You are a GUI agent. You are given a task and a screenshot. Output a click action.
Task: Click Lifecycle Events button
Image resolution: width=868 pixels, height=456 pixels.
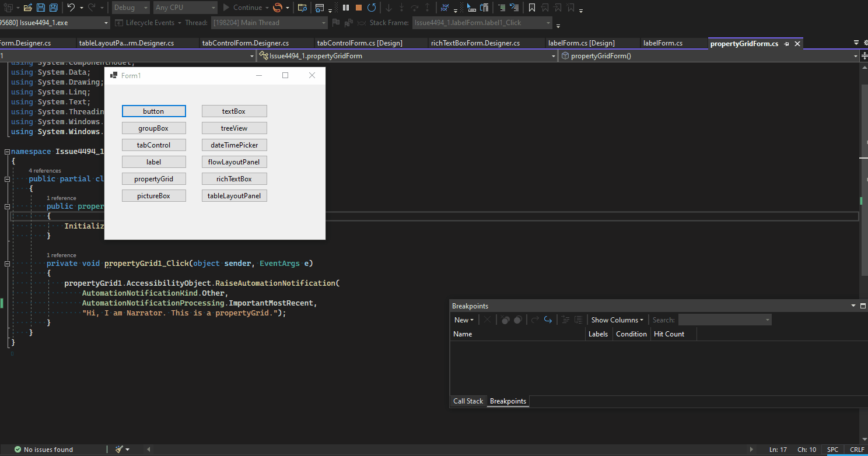[145, 23]
